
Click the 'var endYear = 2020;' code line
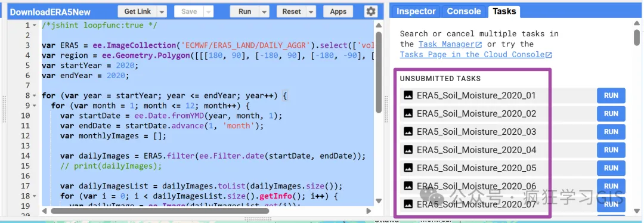85,76
